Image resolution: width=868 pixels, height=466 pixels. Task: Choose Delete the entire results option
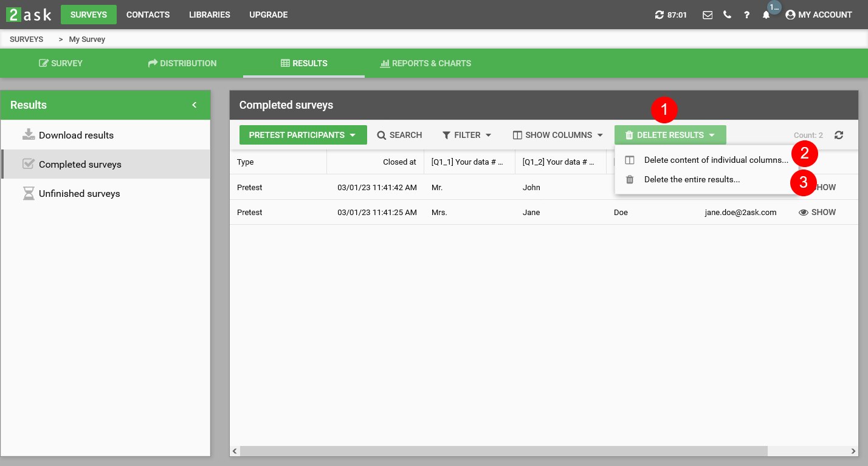click(692, 180)
